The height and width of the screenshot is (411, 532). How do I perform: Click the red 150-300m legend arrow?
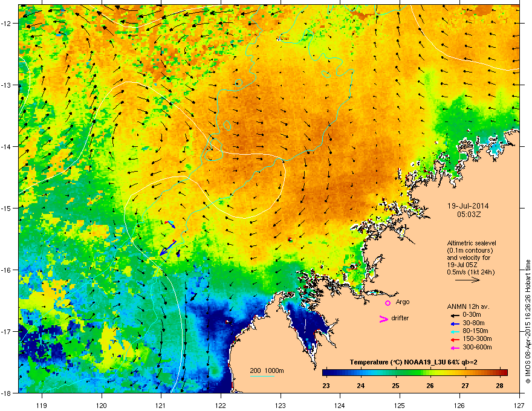tap(455, 340)
